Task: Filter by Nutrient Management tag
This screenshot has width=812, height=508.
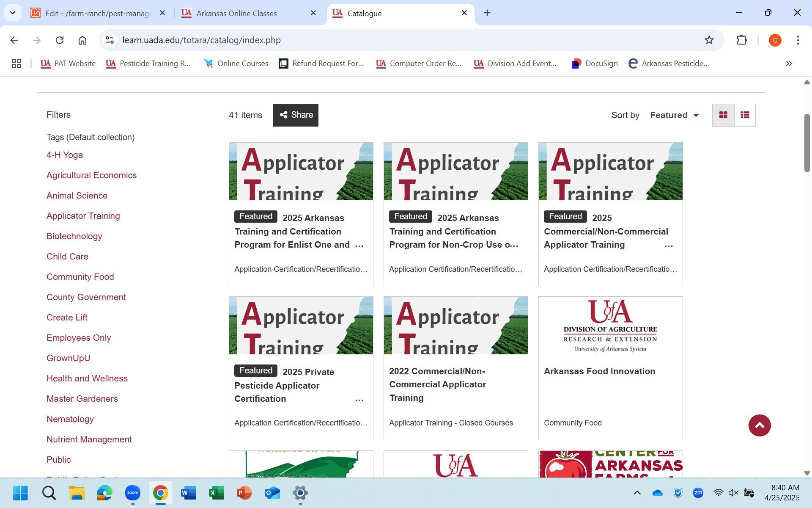Action: pos(89,439)
